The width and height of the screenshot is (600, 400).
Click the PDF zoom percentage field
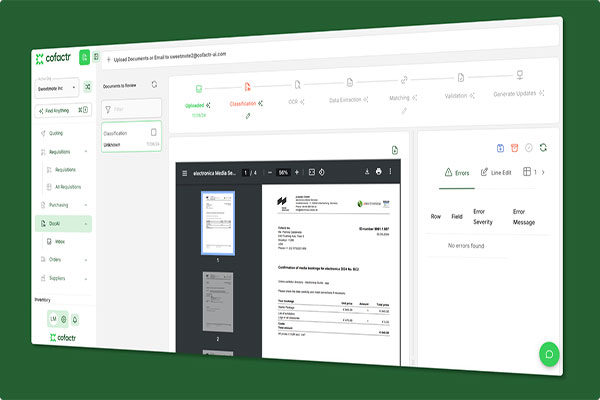[283, 173]
